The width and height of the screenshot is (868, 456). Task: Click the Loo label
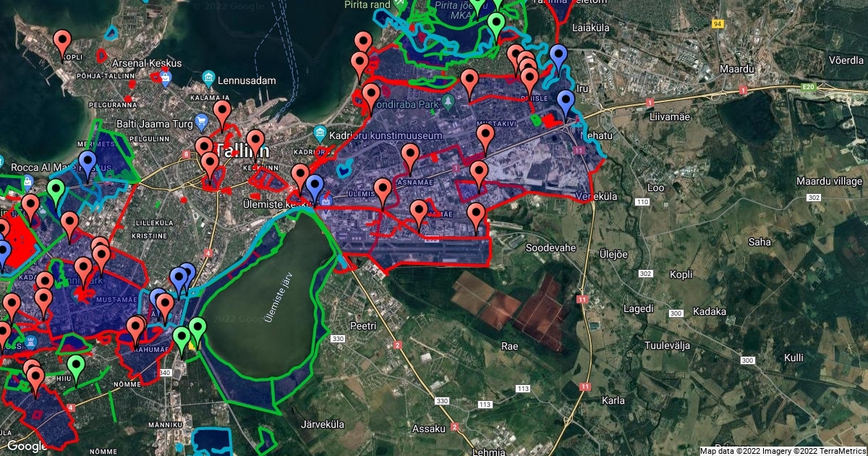click(x=655, y=187)
